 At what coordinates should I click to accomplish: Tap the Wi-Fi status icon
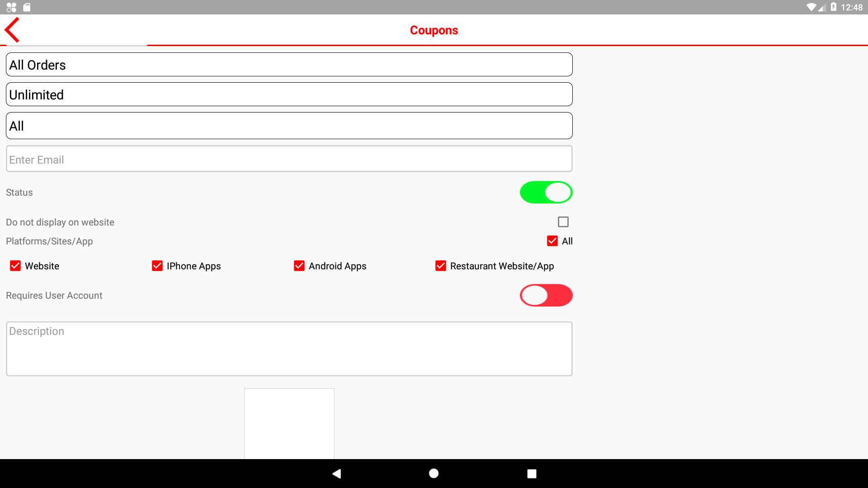coord(811,7)
